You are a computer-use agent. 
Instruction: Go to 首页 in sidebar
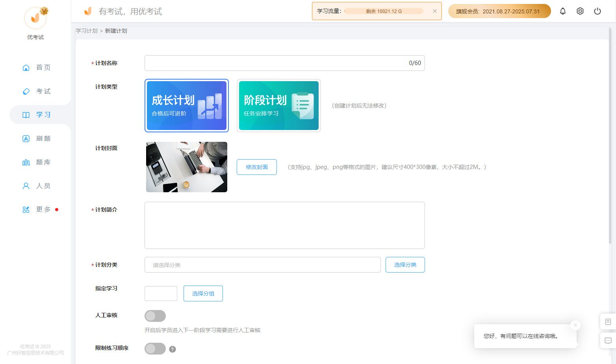(36, 67)
